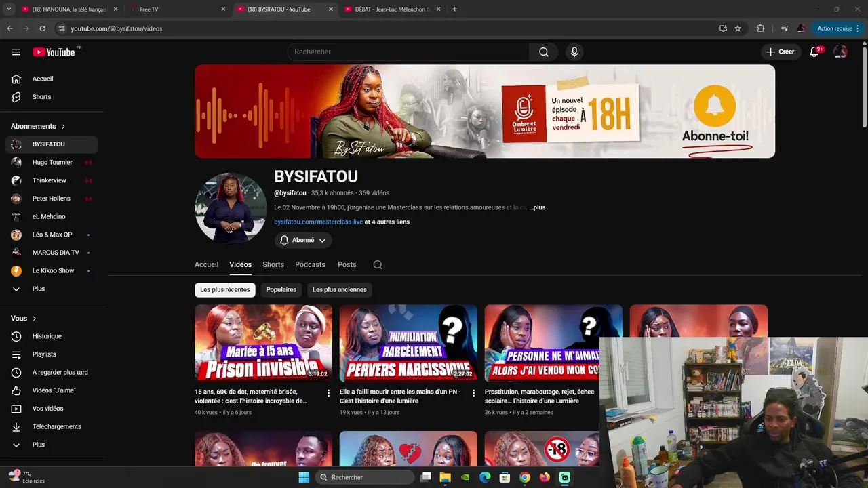This screenshot has height=488, width=868.
Task: Expand the Vous section
Action: pyautogui.click(x=23, y=318)
